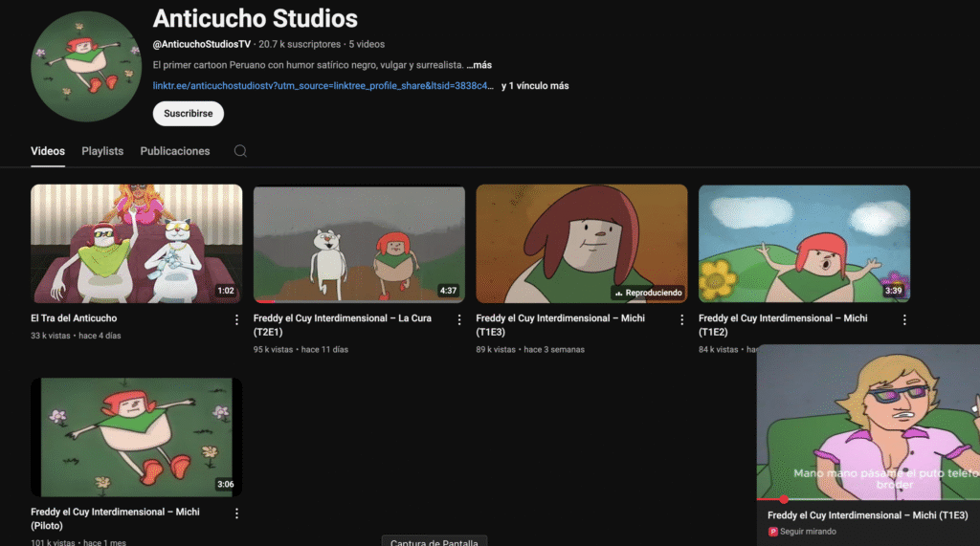The width and height of the screenshot is (980, 546).
Task: Click the '5 videos' count text
Action: click(367, 44)
